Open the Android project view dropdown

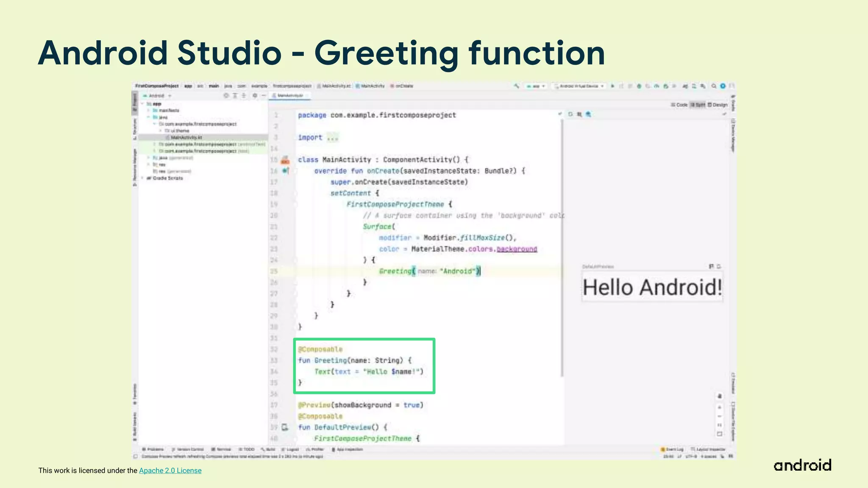point(158,96)
